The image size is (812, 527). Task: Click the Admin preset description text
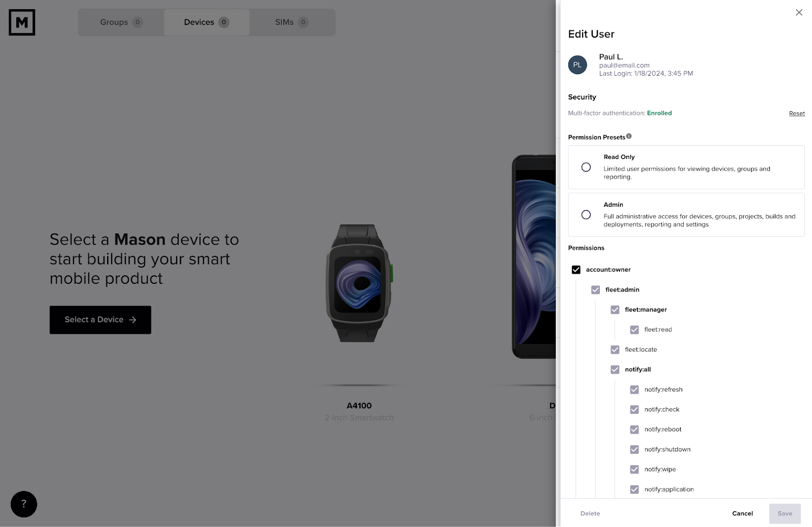click(699, 220)
